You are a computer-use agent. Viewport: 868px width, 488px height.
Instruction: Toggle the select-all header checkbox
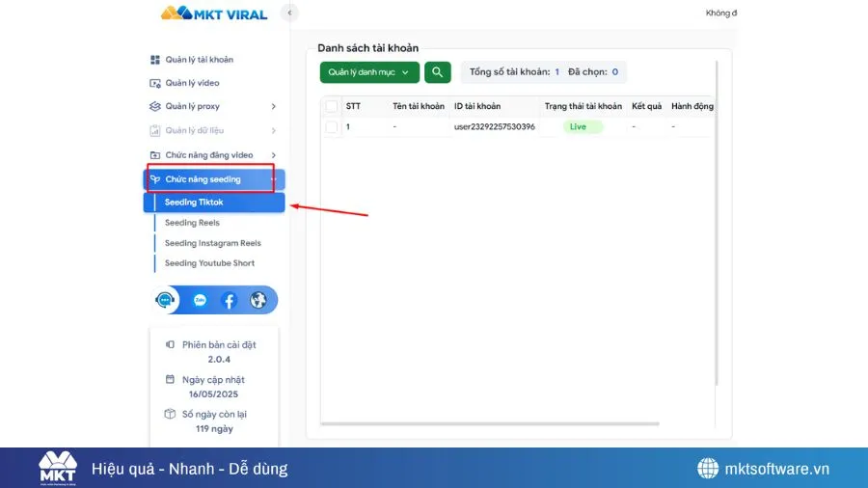tap(332, 106)
